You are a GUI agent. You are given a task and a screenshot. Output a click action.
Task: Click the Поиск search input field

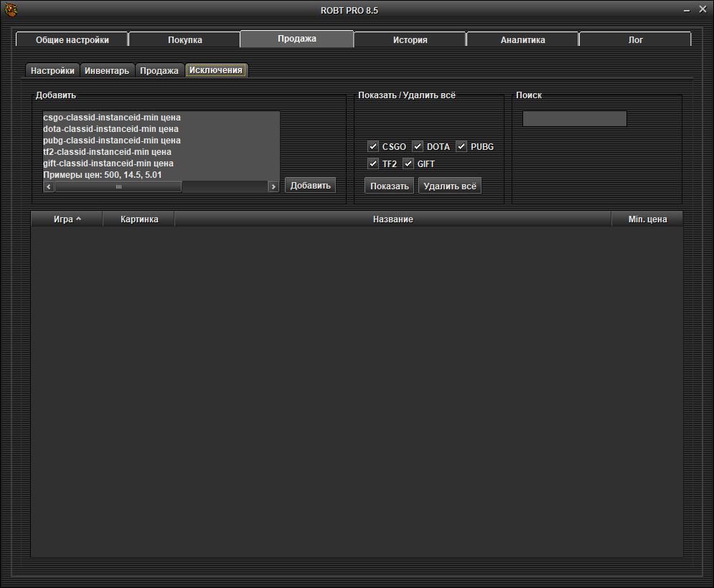pos(574,119)
